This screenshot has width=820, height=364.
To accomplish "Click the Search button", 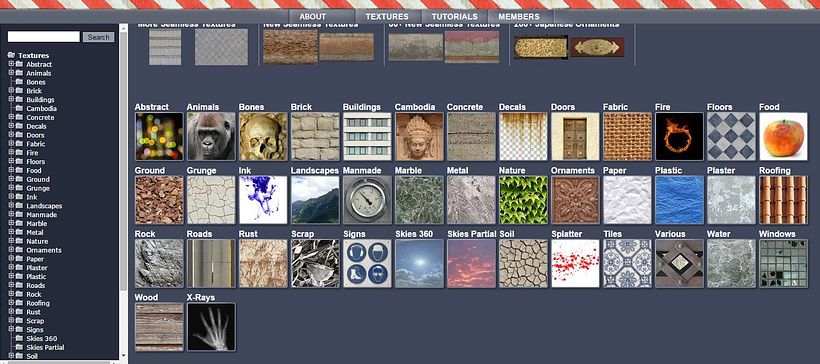I will (98, 37).
